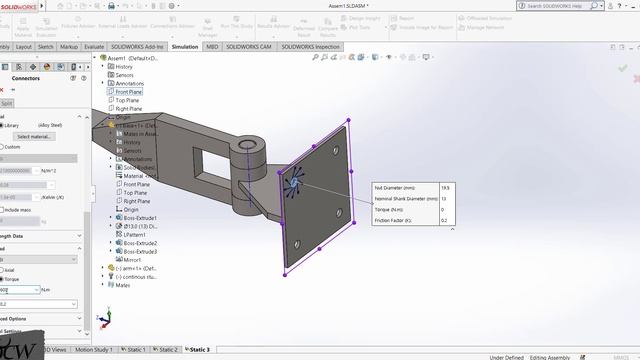Click the Zoom to Area icon in view toolbar
The height and width of the screenshot is (360, 640).
[x=324, y=57]
